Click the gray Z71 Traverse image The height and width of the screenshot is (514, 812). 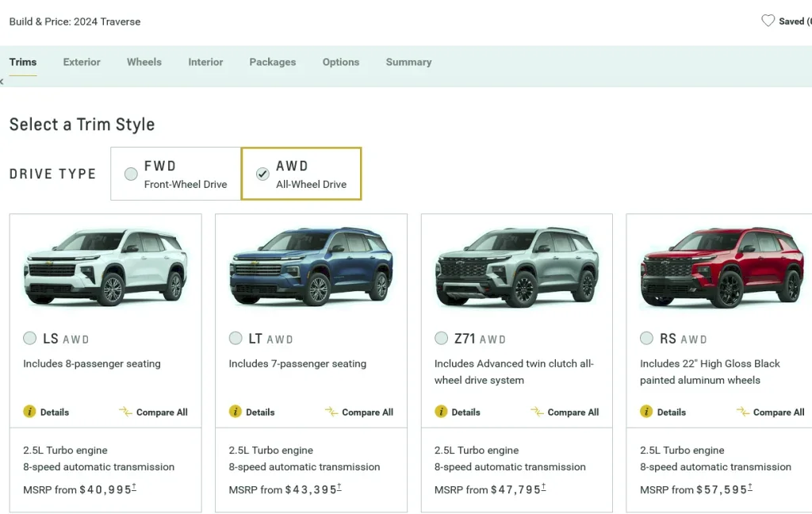pyautogui.click(x=517, y=267)
